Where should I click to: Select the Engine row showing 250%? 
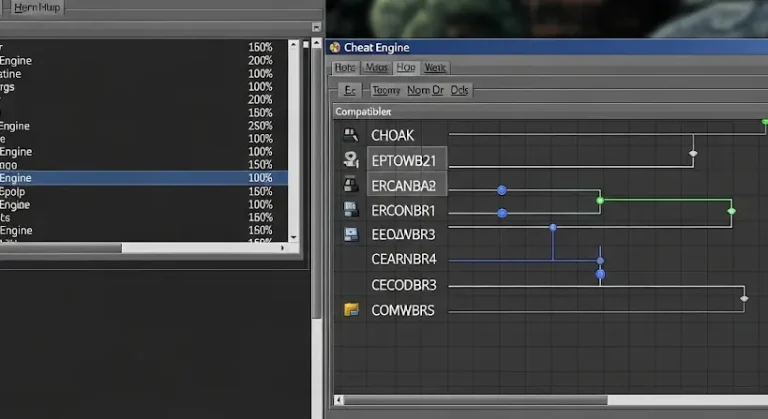tap(144, 126)
